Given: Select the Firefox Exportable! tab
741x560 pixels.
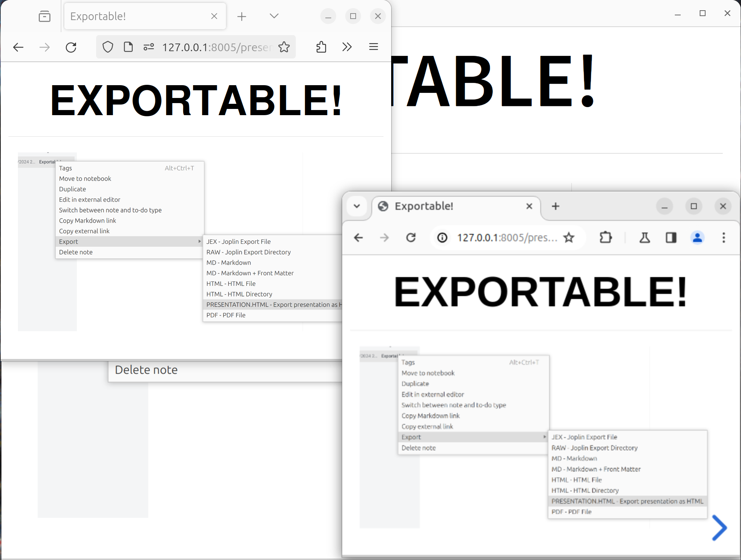Looking at the screenshot, I should [135, 16].
